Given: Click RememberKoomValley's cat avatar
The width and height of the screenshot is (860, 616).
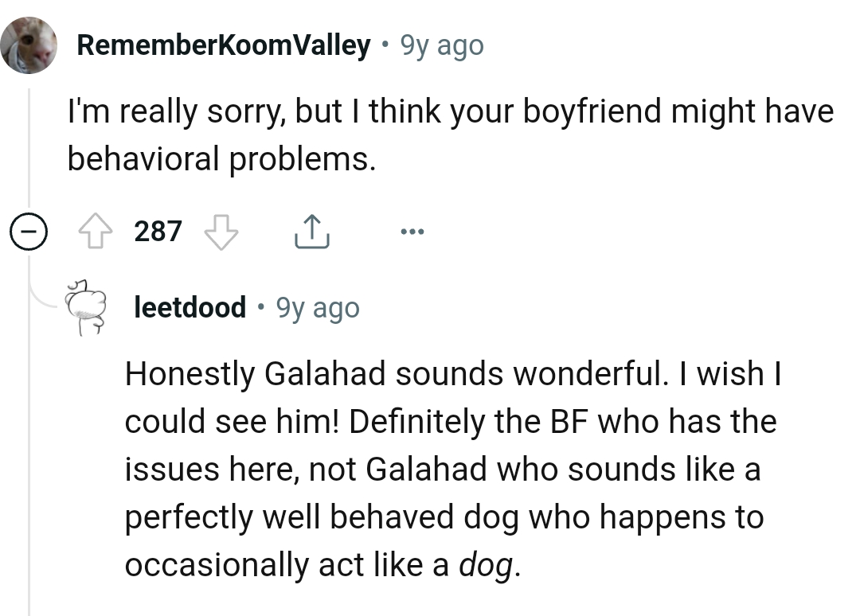Looking at the screenshot, I should click(29, 44).
